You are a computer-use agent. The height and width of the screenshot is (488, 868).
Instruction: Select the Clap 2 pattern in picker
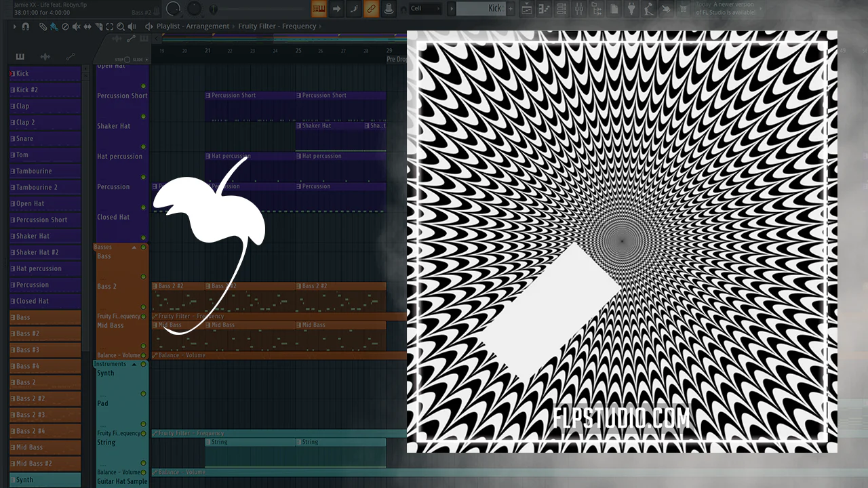[45, 122]
